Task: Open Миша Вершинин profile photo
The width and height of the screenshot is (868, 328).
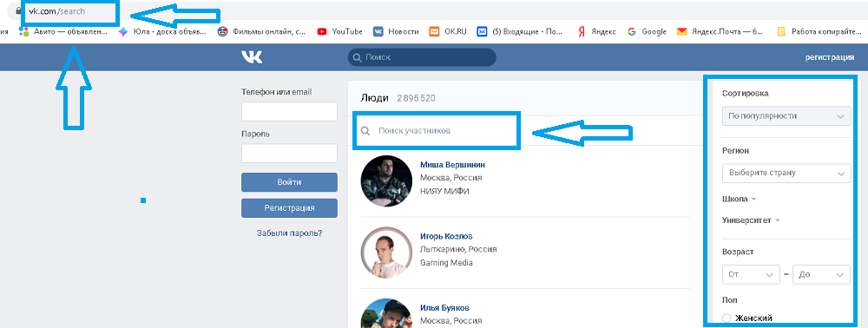Action: click(386, 180)
